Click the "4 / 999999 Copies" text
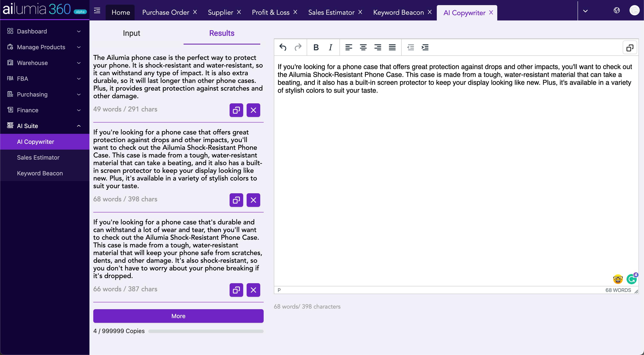 tap(119, 331)
